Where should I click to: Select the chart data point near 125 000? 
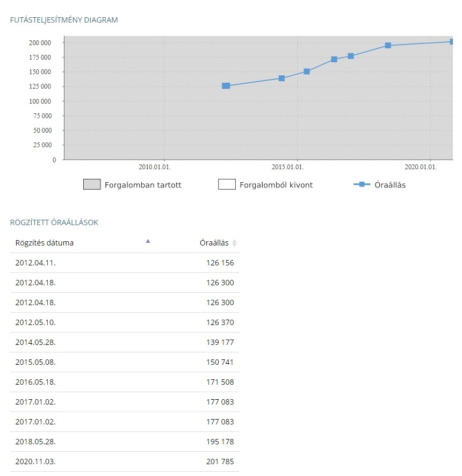tap(226, 86)
